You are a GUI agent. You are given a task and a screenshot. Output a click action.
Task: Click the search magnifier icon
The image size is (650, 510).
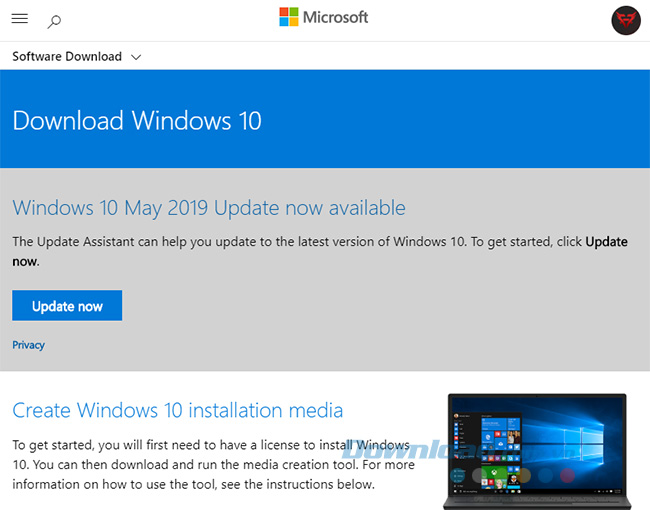click(54, 21)
